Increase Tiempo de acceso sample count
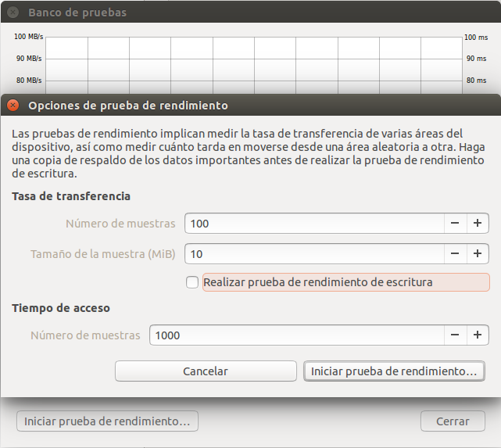The height and width of the screenshot is (448, 501). click(477, 335)
